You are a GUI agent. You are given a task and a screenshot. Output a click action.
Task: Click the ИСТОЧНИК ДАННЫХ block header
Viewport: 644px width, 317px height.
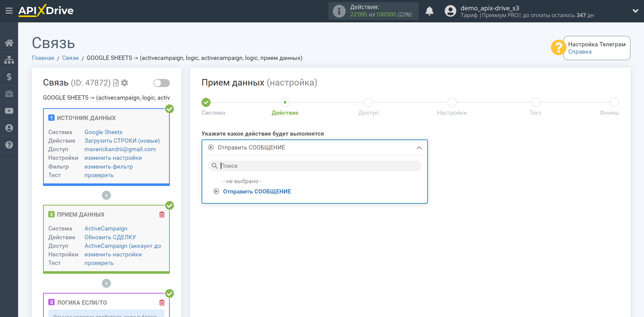point(86,118)
